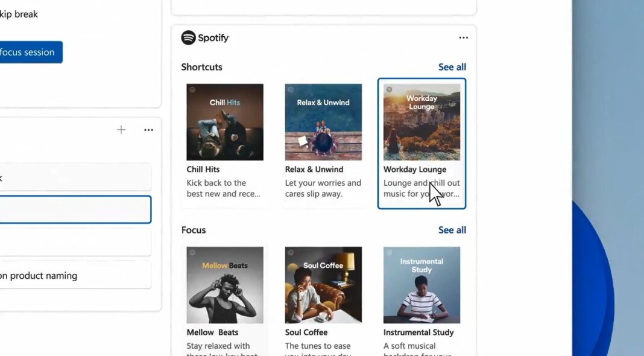Open the Spotify widget more options menu

tap(463, 37)
